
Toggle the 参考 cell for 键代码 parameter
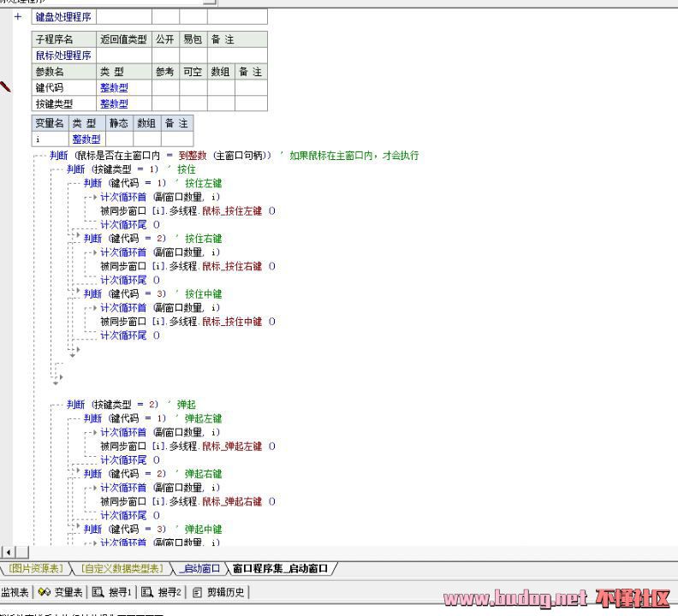[165, 87]
